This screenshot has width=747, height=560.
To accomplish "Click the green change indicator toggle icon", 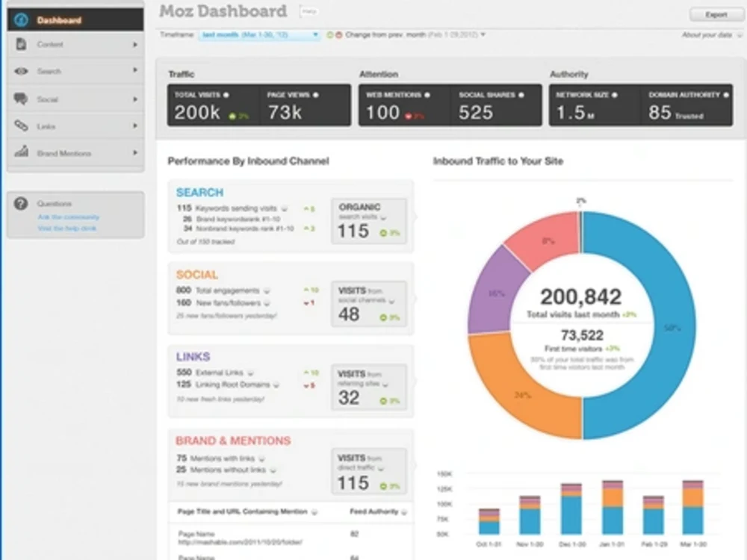I will 329,35.
